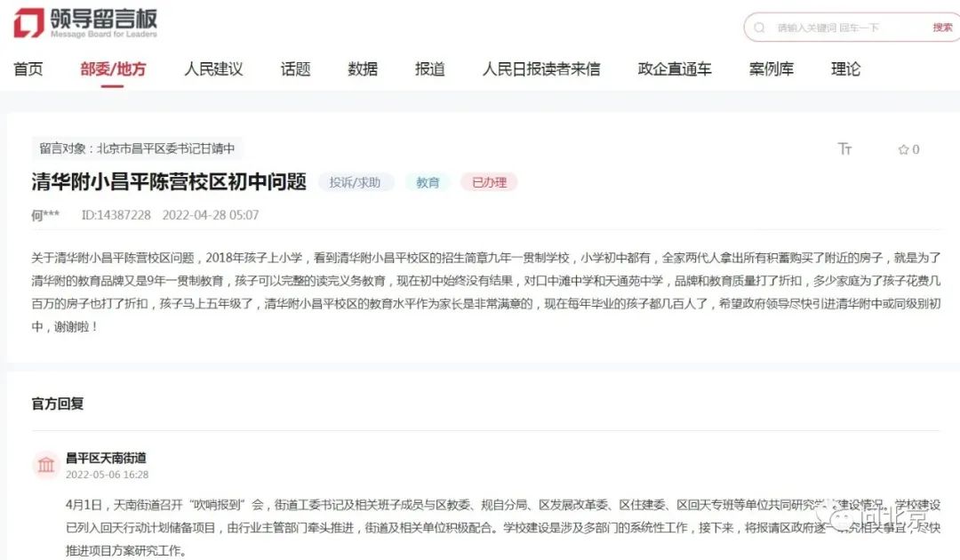Viewport: 960px width, 560px height.
Task: Click the post date 2022-04-28 05:07
Action: [211, 215]
